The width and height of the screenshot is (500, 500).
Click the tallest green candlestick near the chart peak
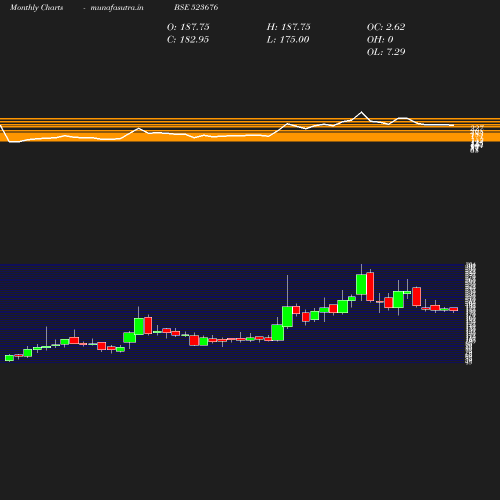[361, 284]
